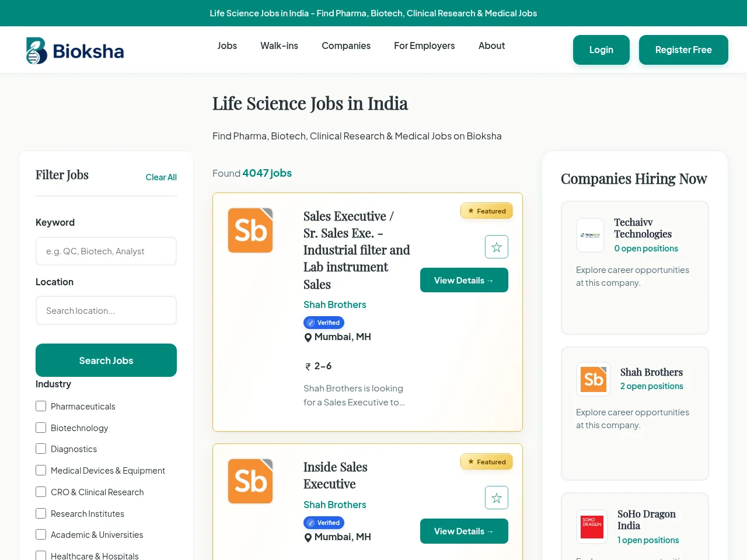Click location pin on Inside Sales Executive card
The height and width of the screenshot is (560, 747).
[308, 538]
